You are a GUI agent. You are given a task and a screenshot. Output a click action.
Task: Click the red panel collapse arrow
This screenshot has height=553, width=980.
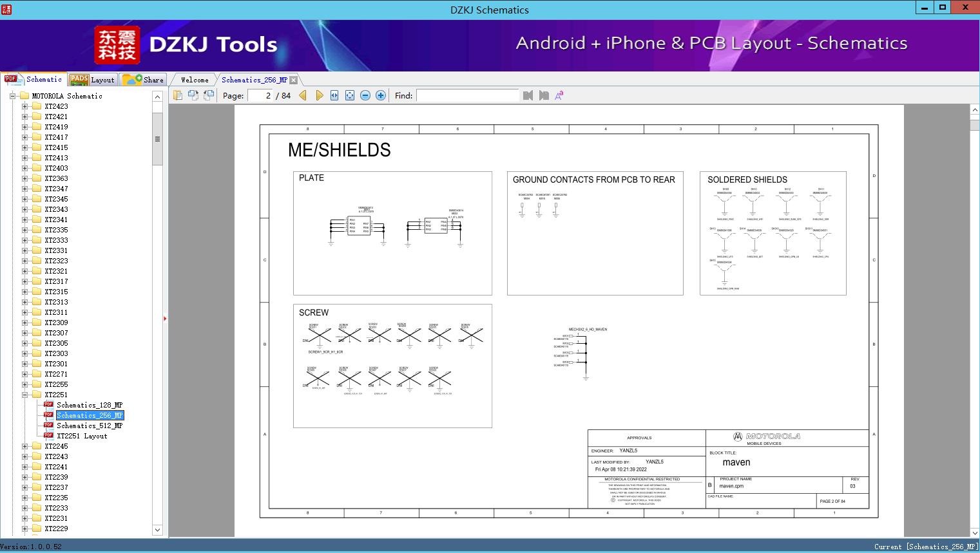pyautogui.click(x=165, y=318)
